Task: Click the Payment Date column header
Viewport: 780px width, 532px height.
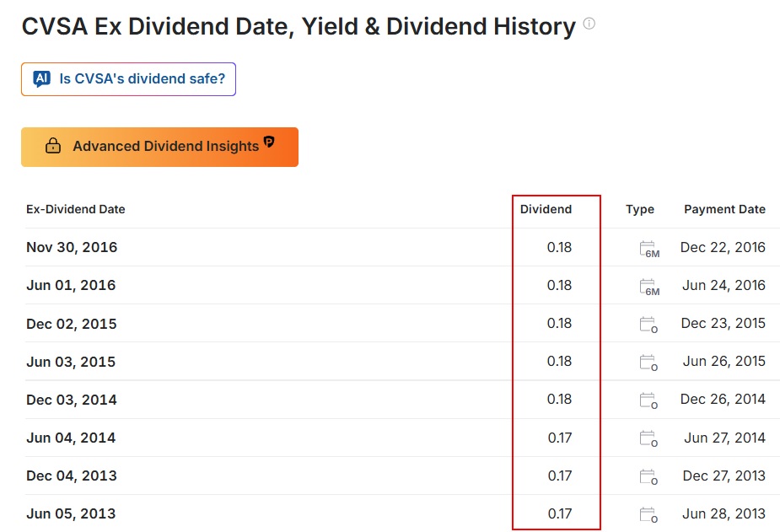Action: pyautogui.click(x=724, y=209)
